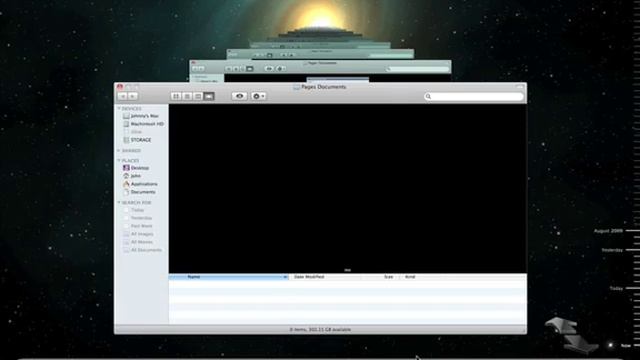Viewport: 640px width, 360px height.
Task: Open Quick Look with the eye button
Action: coord(240,96)
